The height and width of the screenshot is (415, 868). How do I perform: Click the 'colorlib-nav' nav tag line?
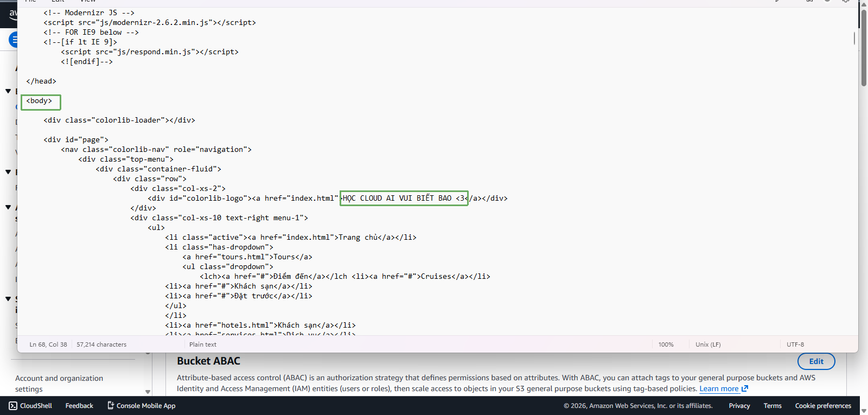coord(156,150)
